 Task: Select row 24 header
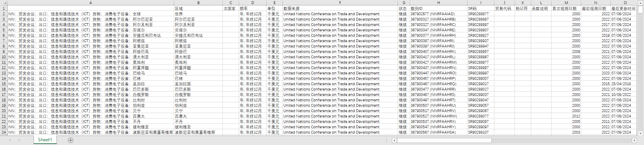[4, 132]
